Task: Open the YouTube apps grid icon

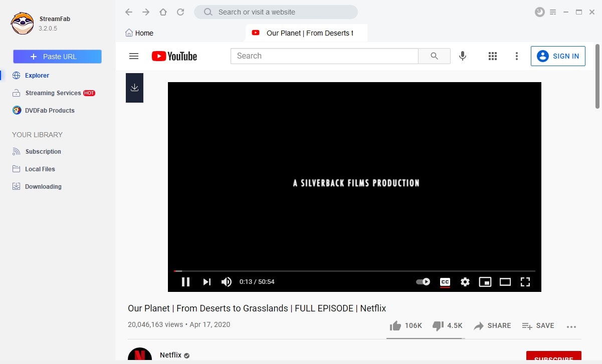Action: pyautogui.click(x=492, y=56)
